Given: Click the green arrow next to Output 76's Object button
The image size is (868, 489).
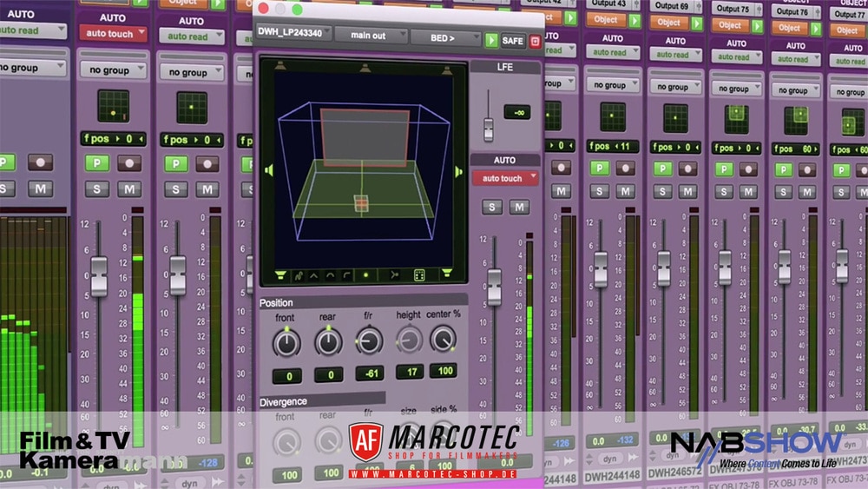Looking at the screenshot, I should (816, 29).
